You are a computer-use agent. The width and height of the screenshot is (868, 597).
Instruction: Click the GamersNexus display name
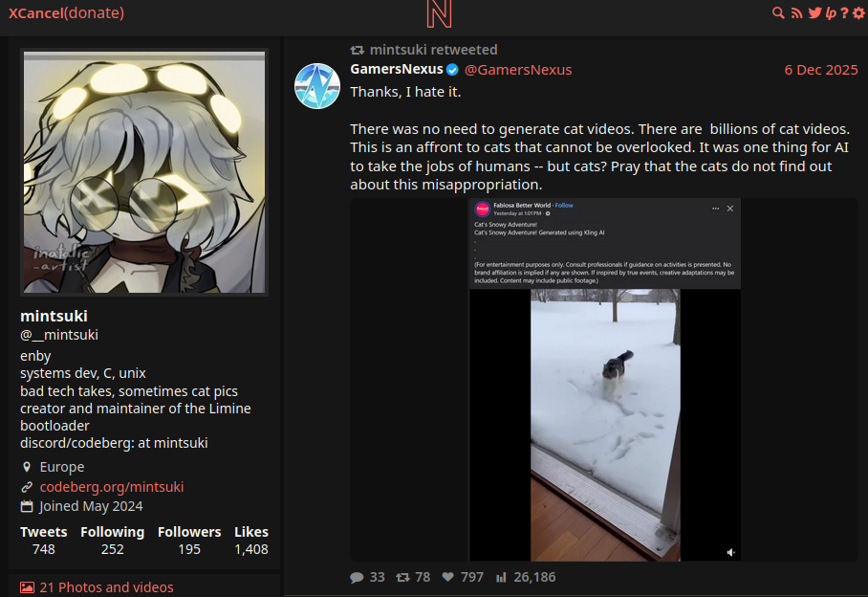[397, 69]
